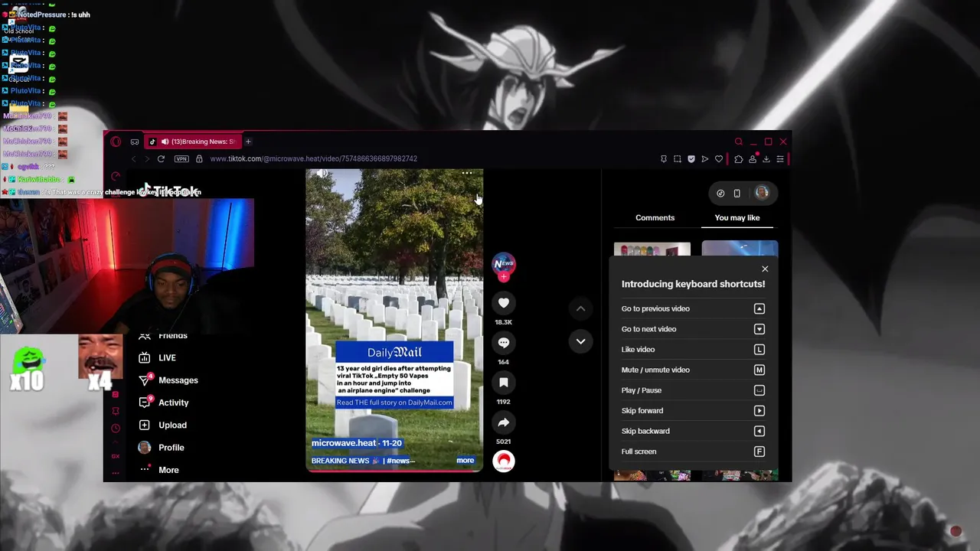Go to the previous video arrow
Screen dimensions: 980x551
(x=580, y=308)
